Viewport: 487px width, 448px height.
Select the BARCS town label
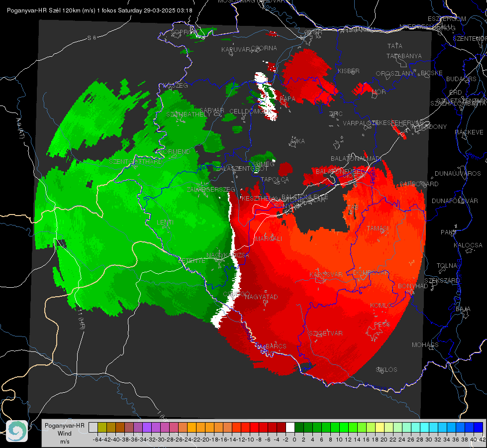click(x=276, y=346)
